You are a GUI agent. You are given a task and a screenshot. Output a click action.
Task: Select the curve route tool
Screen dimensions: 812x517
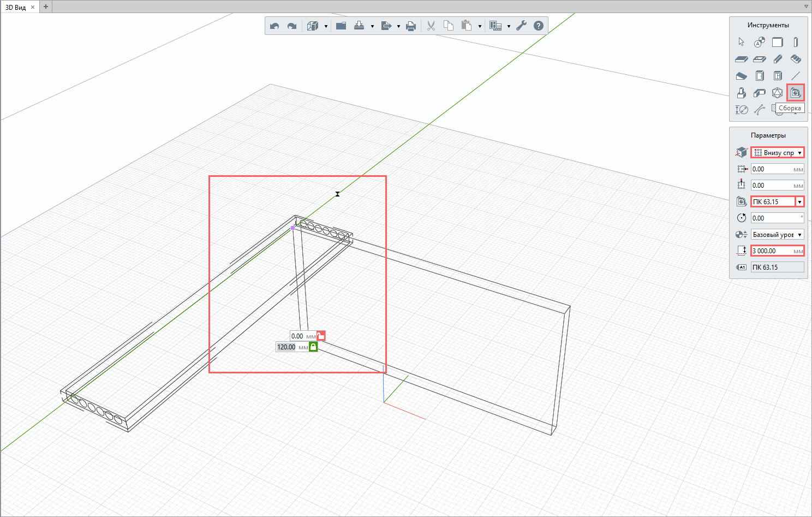[x=760, y=110]
